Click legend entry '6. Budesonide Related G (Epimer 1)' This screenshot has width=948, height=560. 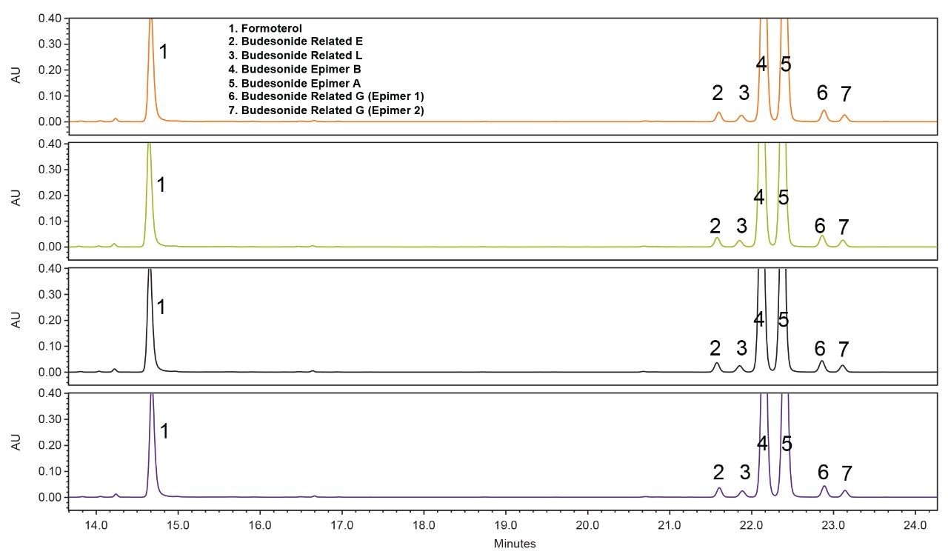pyautogui.click(x=326, y=96)
